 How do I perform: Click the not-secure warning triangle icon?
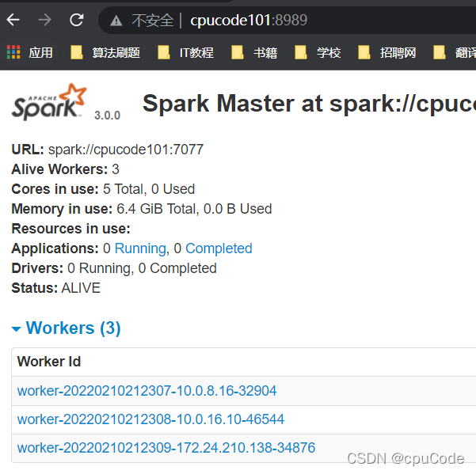116,21
